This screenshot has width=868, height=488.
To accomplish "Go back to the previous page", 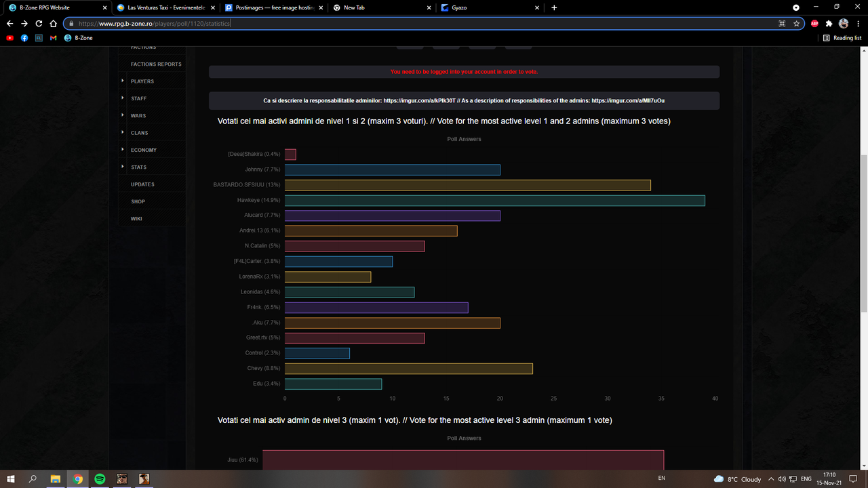I will tap(9, 23).
